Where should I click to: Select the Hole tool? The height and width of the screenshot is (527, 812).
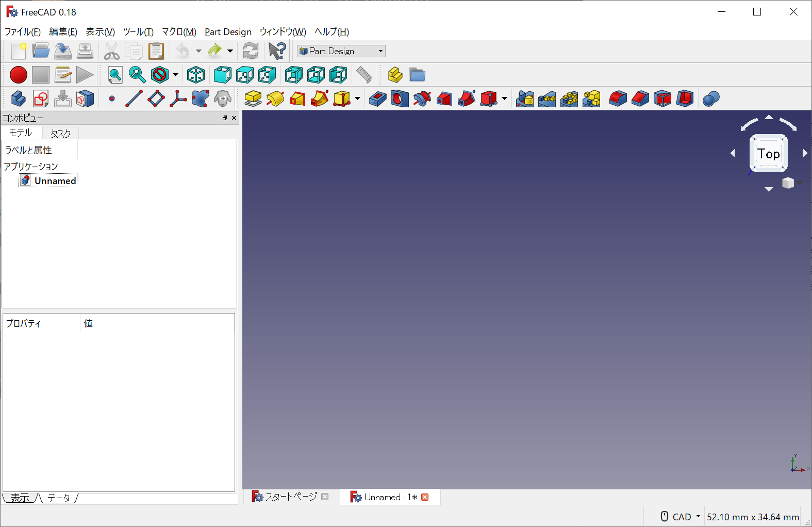tap(400, 98)
